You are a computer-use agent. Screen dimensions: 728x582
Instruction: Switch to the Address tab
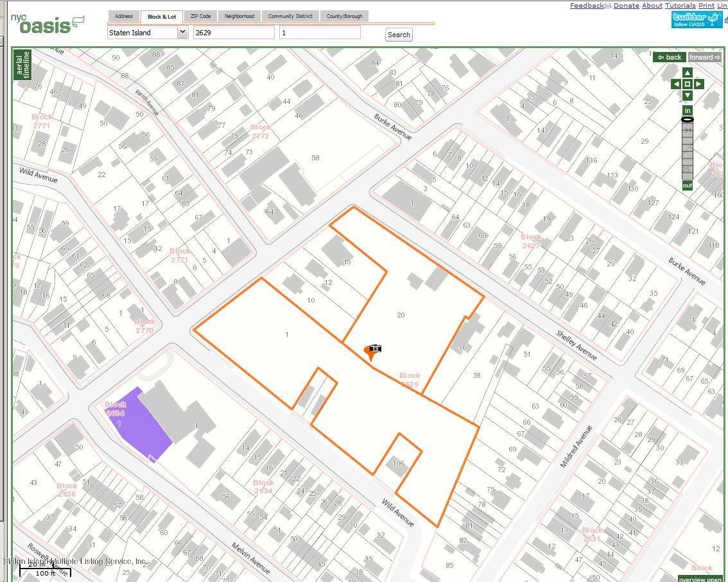(x=123, y=16)
